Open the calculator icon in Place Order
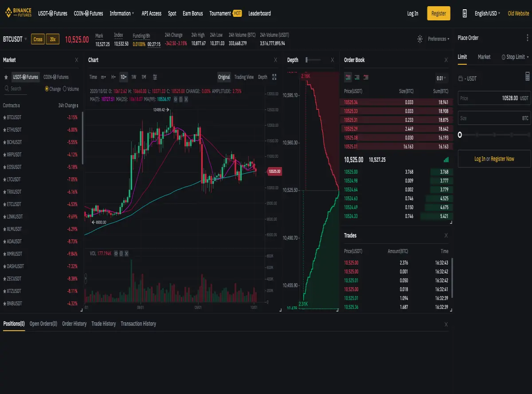Screen dimensions: 532x394 (x=528, y=76)
